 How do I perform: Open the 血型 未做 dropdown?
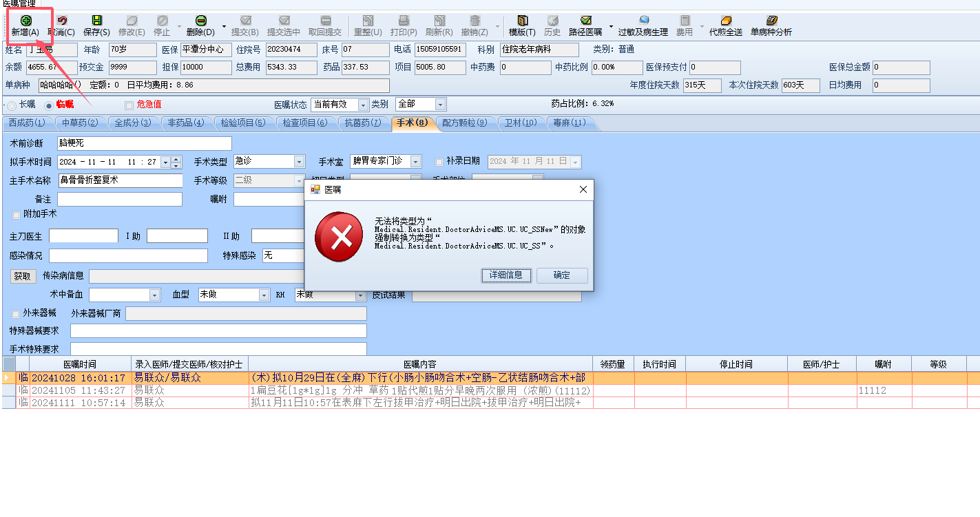[263, 295]
